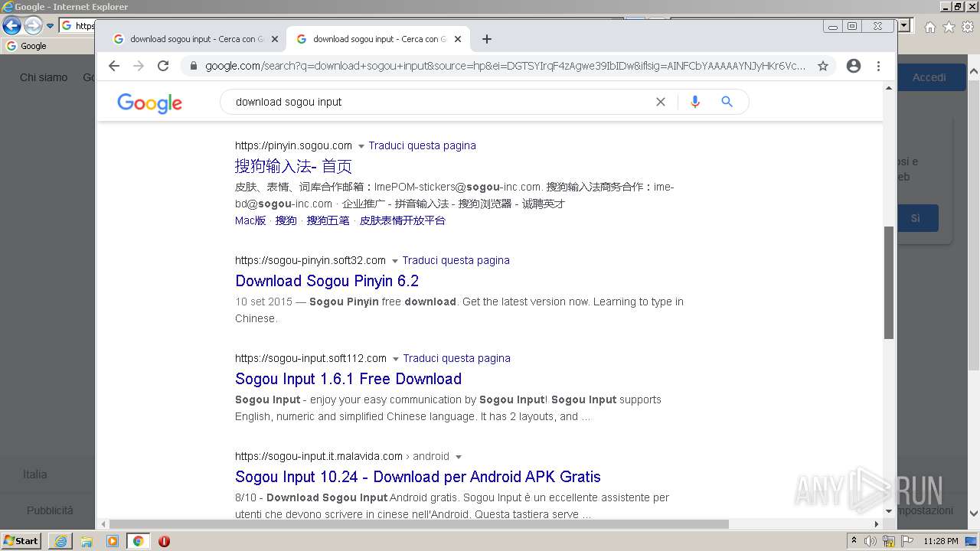Viewport: 980px width, 551px height.
Task: Open Internet Explorer's Home icon
Action: [929, 27]
